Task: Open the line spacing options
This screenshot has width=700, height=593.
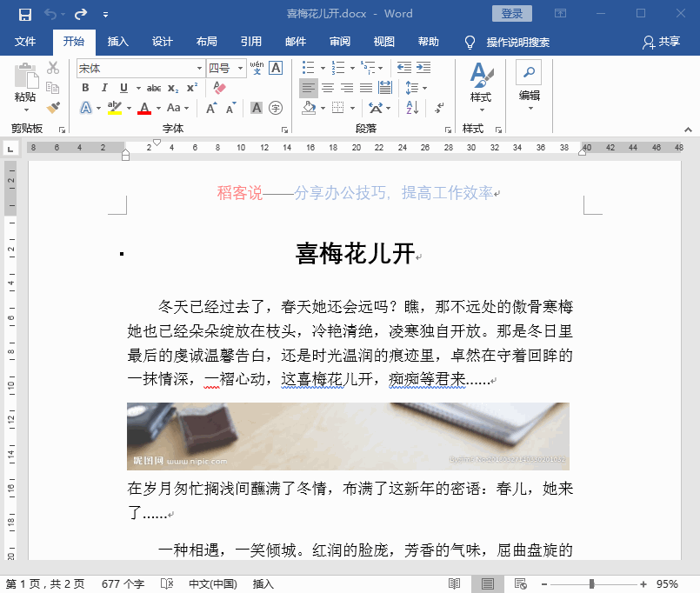Action: point(416,88)
